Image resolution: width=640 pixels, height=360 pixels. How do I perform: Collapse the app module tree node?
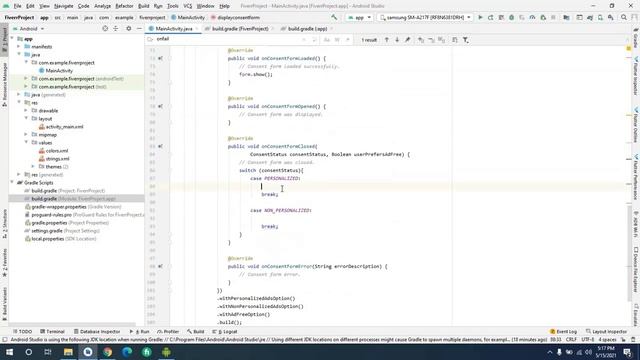[x=12, y=38]
